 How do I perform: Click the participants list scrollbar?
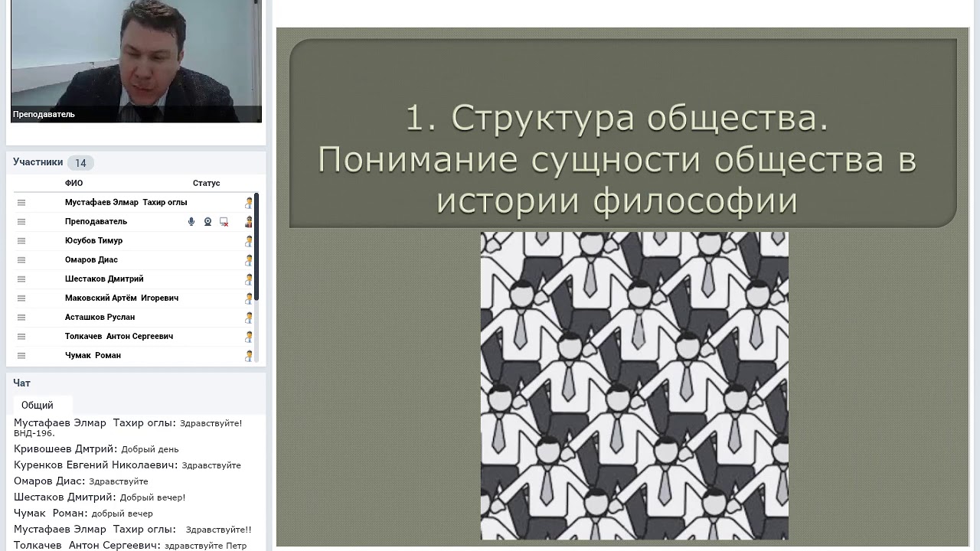coord(256,246)
